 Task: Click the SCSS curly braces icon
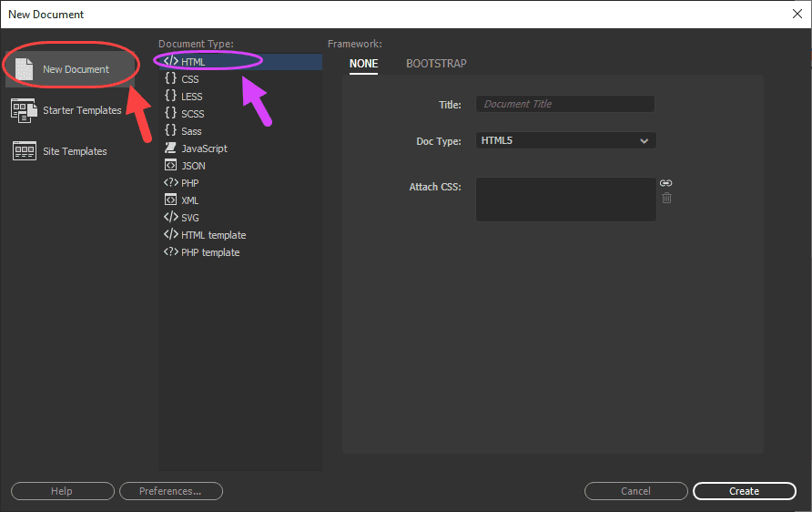(170, 113)
